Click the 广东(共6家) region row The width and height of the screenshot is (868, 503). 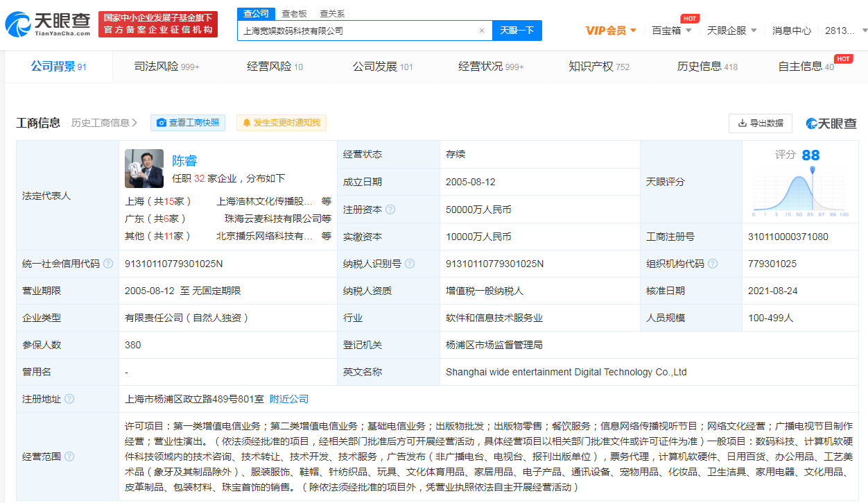pos(227,219)
